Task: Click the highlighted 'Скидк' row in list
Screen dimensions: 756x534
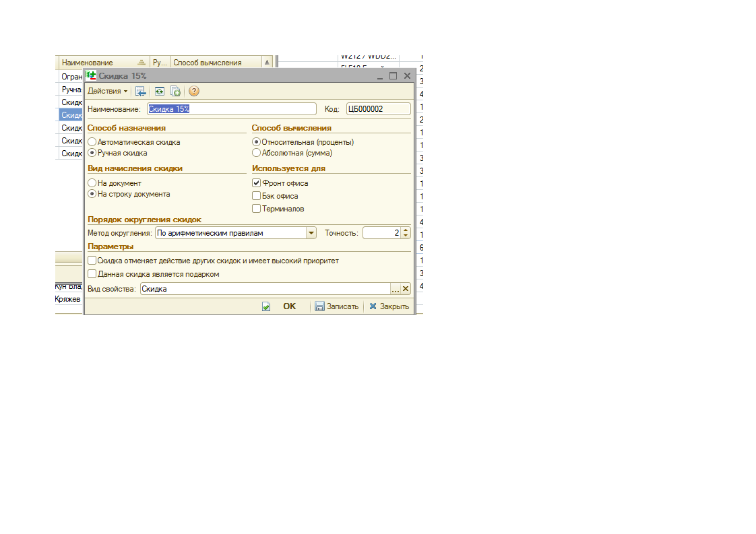Action: click(71, 115)
